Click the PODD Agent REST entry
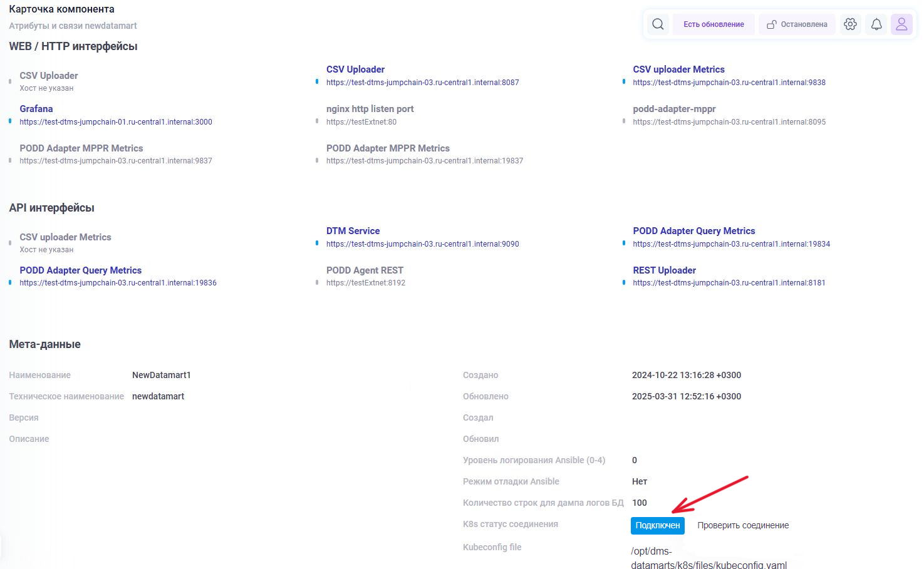The width and height of the screenshot is (924, 569). [365, 270]
